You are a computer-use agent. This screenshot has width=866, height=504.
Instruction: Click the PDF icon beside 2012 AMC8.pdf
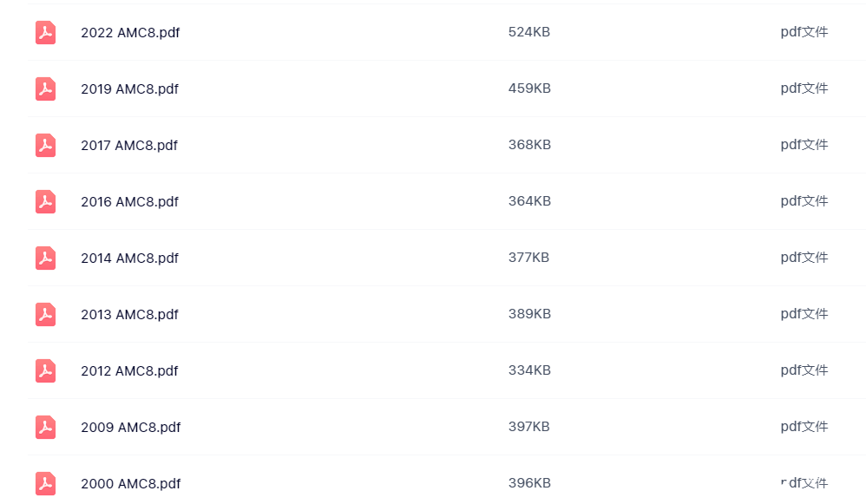pos(45,370)
